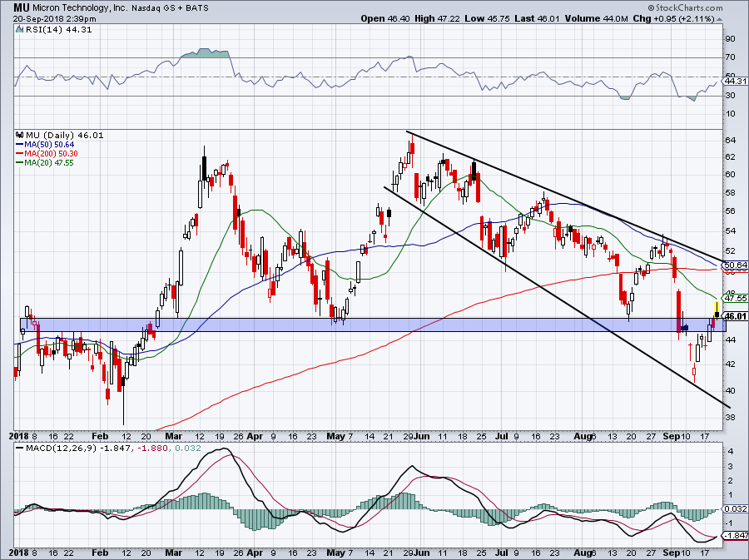Click the Nasdaq GS + BATS exchange label

point(170,8)
